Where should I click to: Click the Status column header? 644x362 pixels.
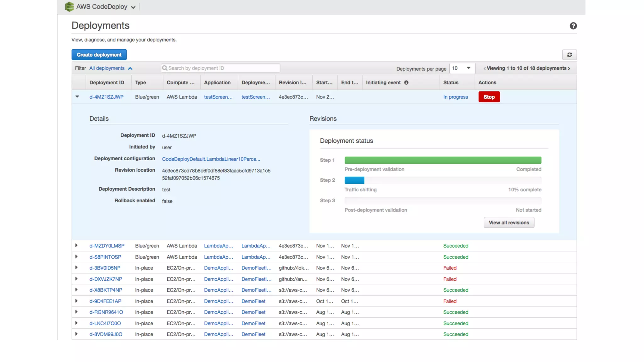pyautogui.click(x=451, y=83)
